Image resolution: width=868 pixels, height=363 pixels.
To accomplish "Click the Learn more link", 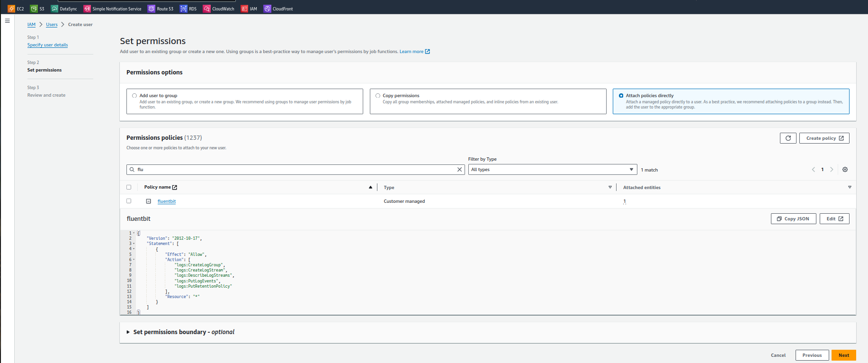I will (x=411, y=52).
